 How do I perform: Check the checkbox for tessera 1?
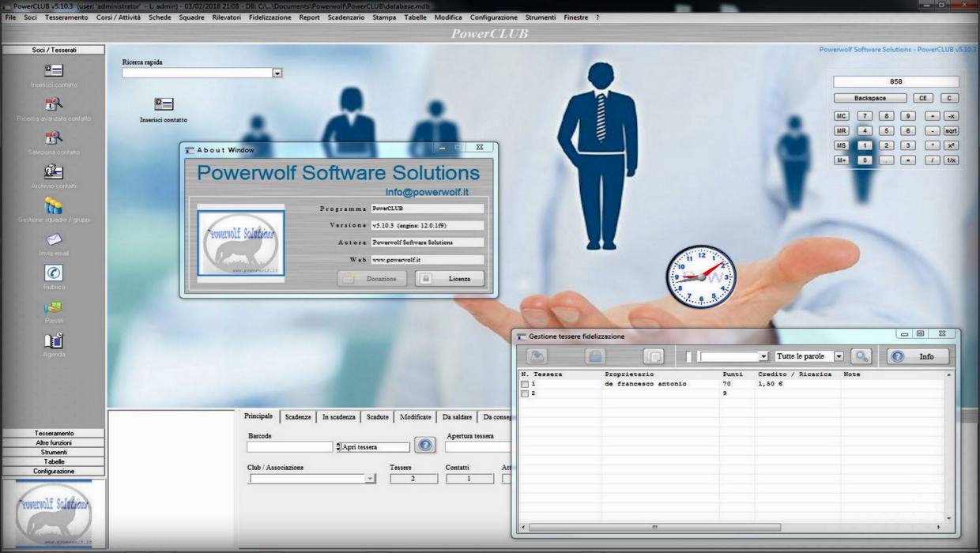pos(524,384)
